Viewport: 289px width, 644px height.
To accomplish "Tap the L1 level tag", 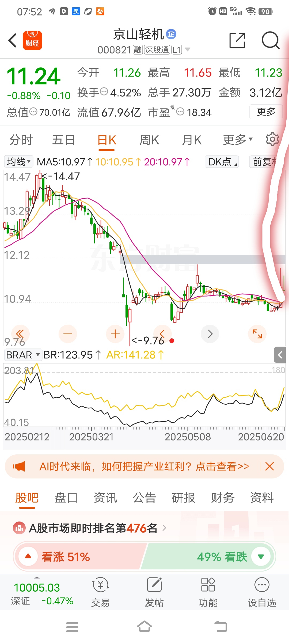I will tap(177, 50).
